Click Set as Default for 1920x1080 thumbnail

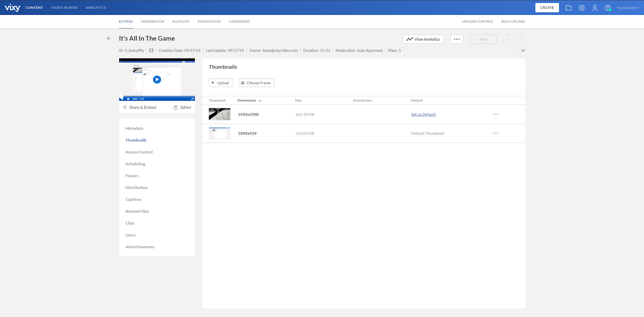[x=423, y=115]
